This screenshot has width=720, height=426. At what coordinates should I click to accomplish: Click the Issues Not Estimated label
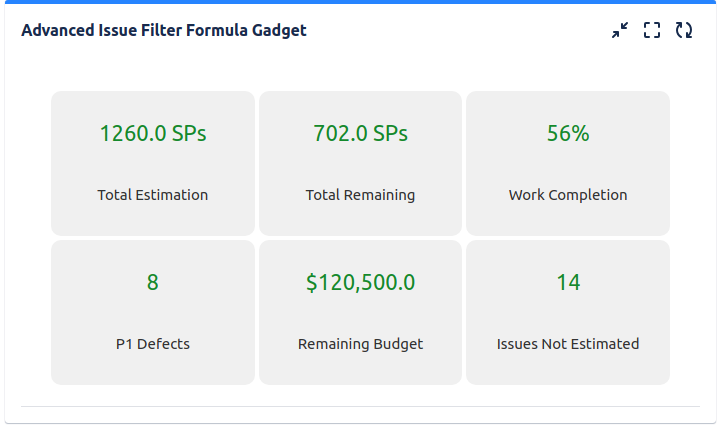[x=568, y=344]
